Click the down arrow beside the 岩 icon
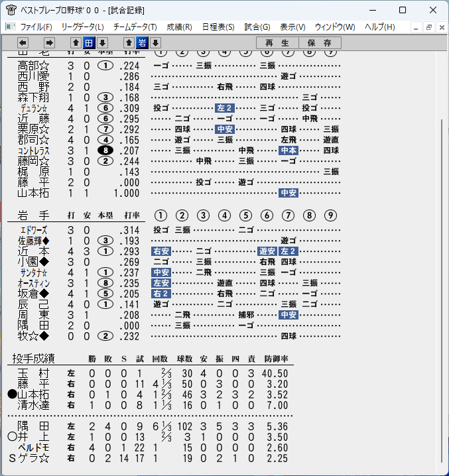Image resolution: width=449 pixels, height=476 pixels. click(x=155, y=43)
